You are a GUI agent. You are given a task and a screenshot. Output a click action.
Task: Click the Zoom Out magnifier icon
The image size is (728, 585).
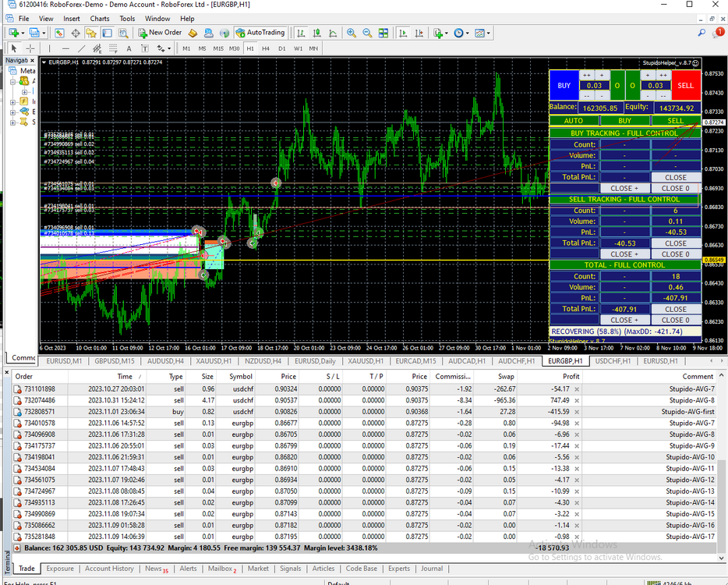[367, 33]
